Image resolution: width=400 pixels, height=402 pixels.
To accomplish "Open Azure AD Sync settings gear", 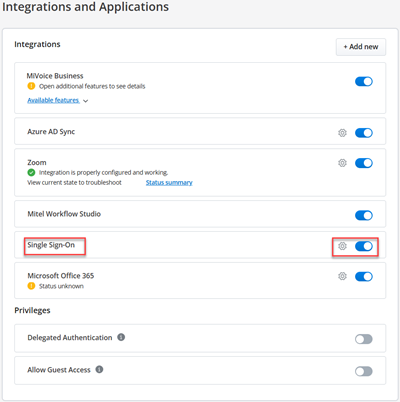I will point(342,133).
